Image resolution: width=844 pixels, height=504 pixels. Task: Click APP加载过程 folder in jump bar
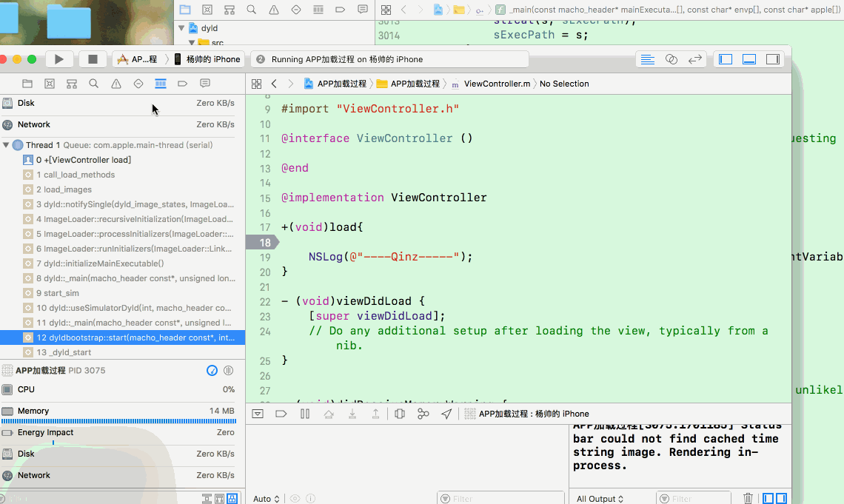click(x=408, y=84)
